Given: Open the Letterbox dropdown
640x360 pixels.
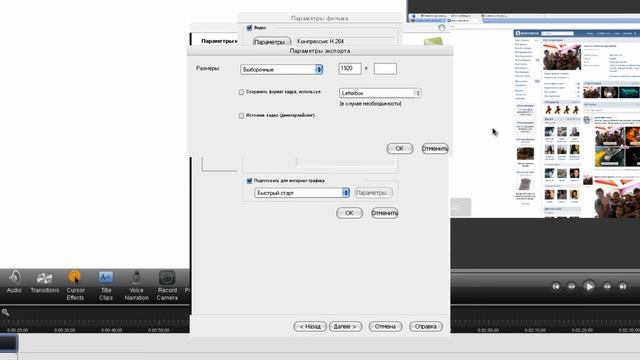Looking at the screenshot, I should pyautogui.click(x=380, y=93).
